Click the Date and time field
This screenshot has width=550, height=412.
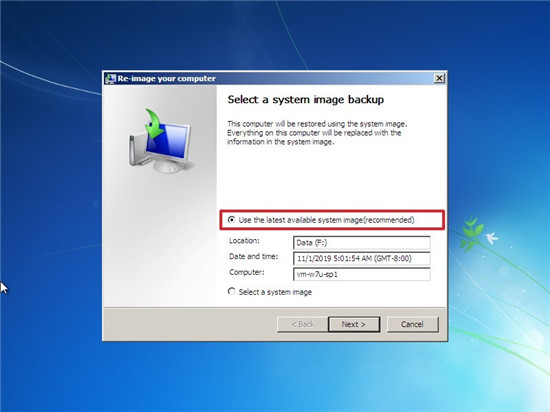pyautogui.click(x=362, y=258)
